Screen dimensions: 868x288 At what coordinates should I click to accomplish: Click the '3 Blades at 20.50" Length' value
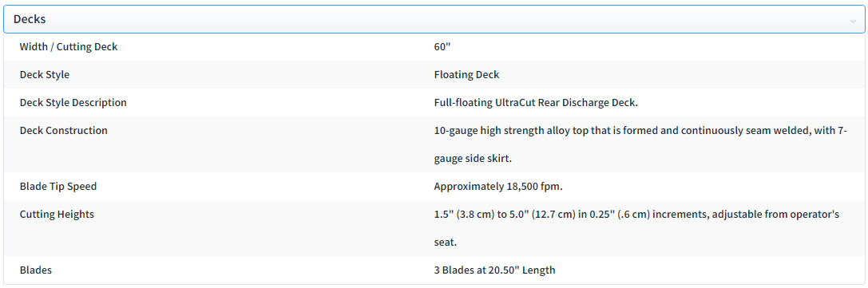(495, 270)
